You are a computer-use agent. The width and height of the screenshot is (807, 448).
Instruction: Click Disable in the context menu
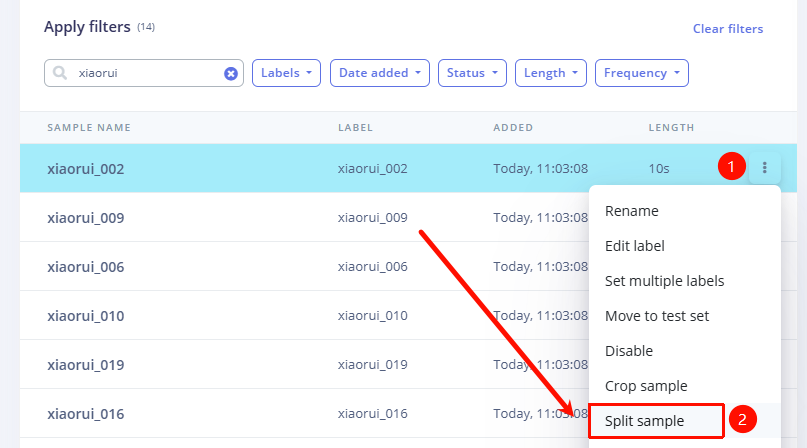(x=629, y=351)
